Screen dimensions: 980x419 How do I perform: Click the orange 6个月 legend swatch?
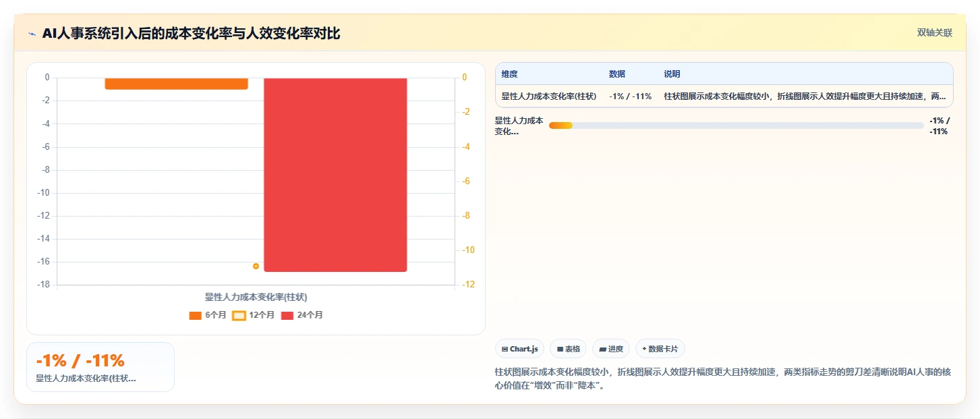click(x=195, y=315)
